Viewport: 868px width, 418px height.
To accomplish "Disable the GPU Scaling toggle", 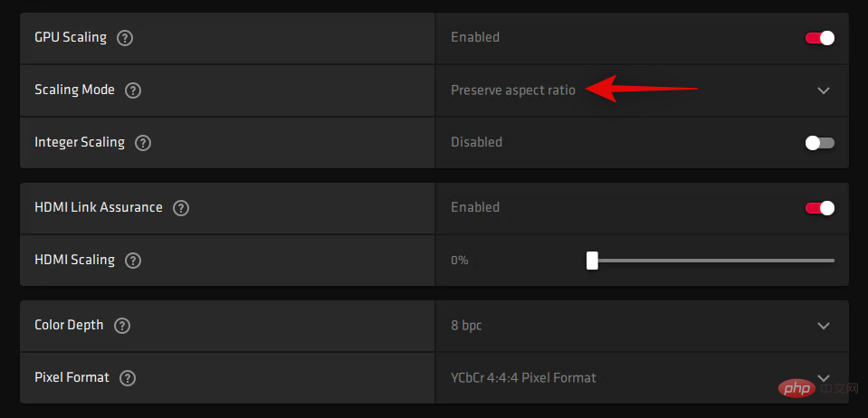I will coord(819,38).
